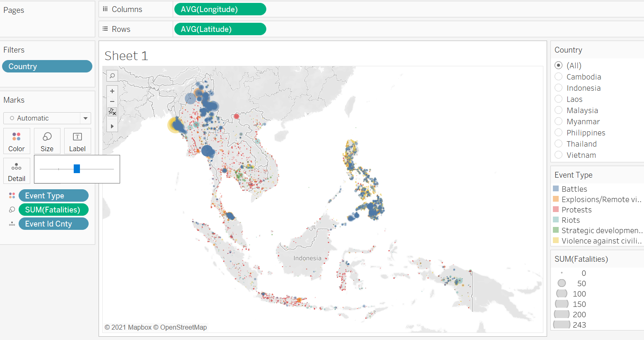Click the Country pill in Filters shelf
Screen dimensions: 644x340
coord(47,66)
